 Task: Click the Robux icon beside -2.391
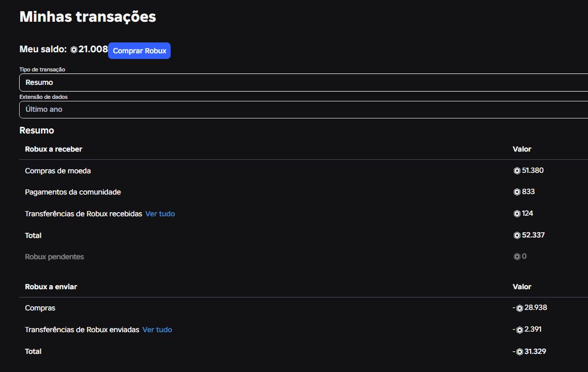519,330
